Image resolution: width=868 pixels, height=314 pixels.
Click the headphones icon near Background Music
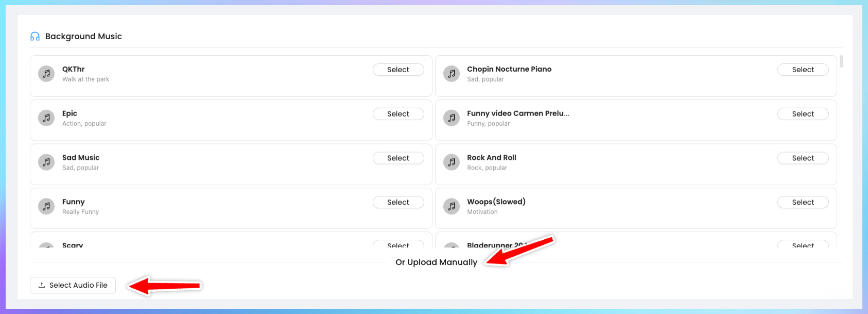point(35,37)
